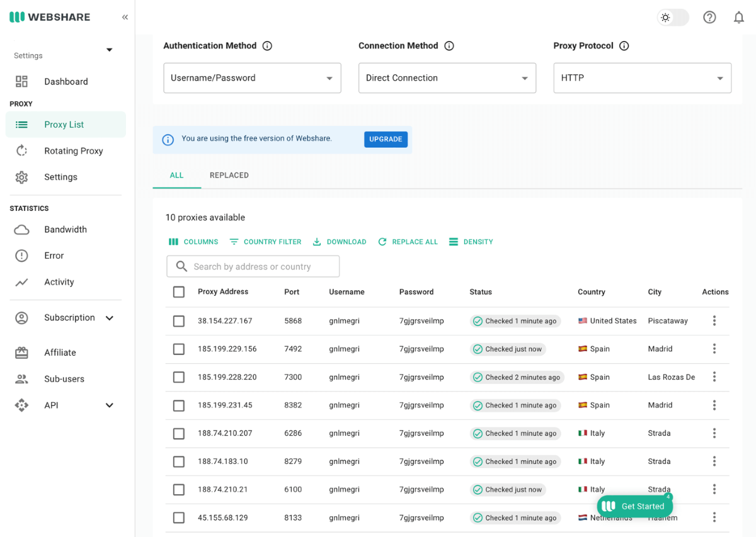Image resolution: width=756 pixels, height=537 pixels.
Task: Select the checkbox for proxy 185.199.229.156
Action: pyautogui.click(x=178, y=349)
